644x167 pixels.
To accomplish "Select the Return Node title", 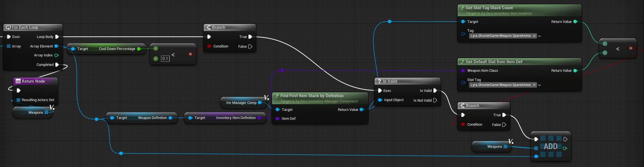I will point(33,81).
